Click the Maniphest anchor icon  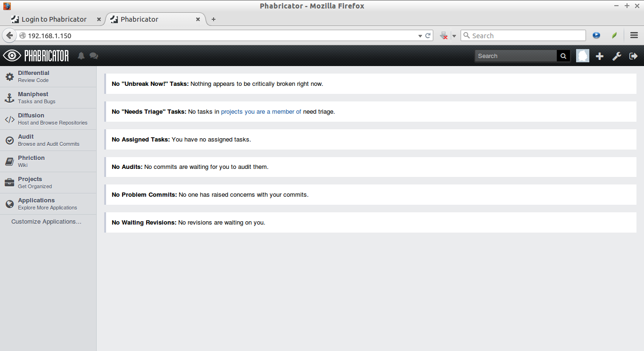9,98
